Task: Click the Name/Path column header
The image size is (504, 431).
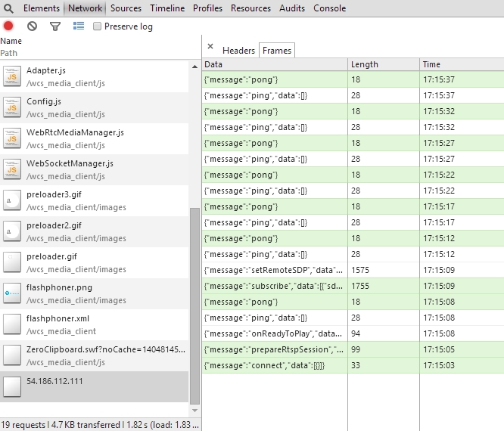Action: point(101,47)
